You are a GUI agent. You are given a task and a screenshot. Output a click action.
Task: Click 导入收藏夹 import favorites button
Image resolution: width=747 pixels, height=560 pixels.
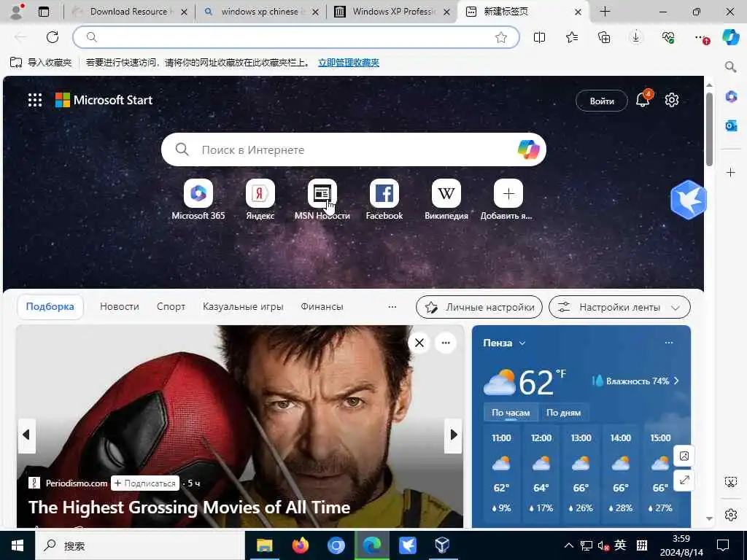[41, 63]
